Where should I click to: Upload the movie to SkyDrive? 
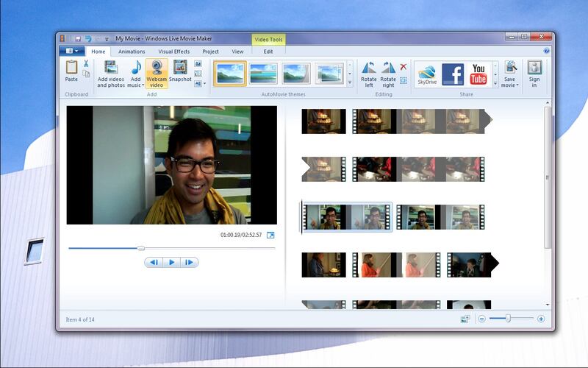pyautogui.click(x=427, y=74)
